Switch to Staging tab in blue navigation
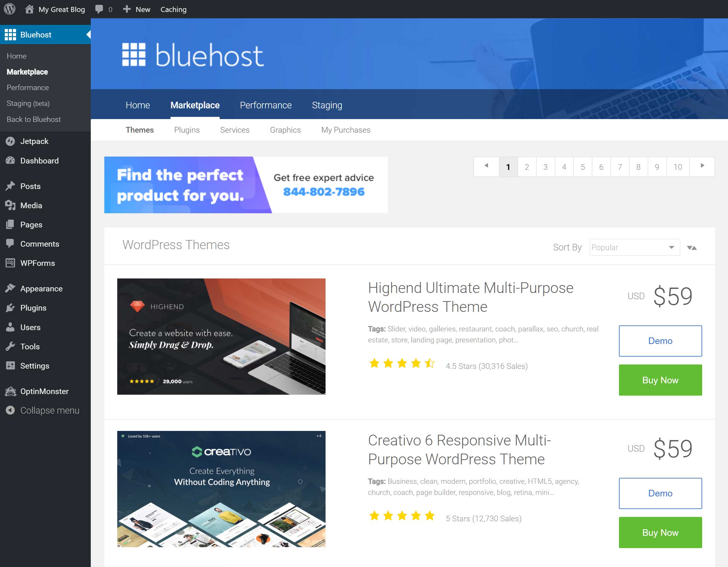728x567 pixels. [x=327, y=105]
